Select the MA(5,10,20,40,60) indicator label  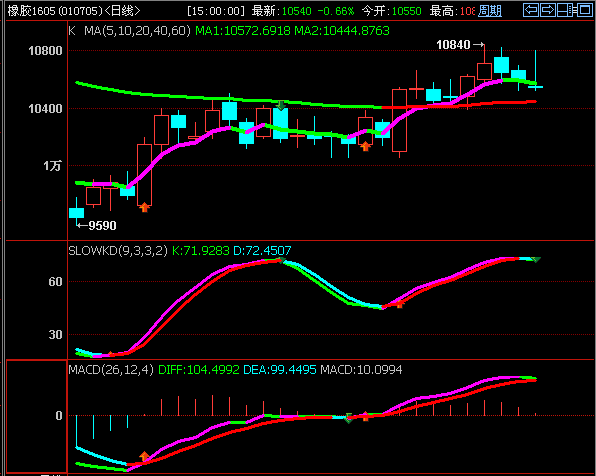(137, 30)
